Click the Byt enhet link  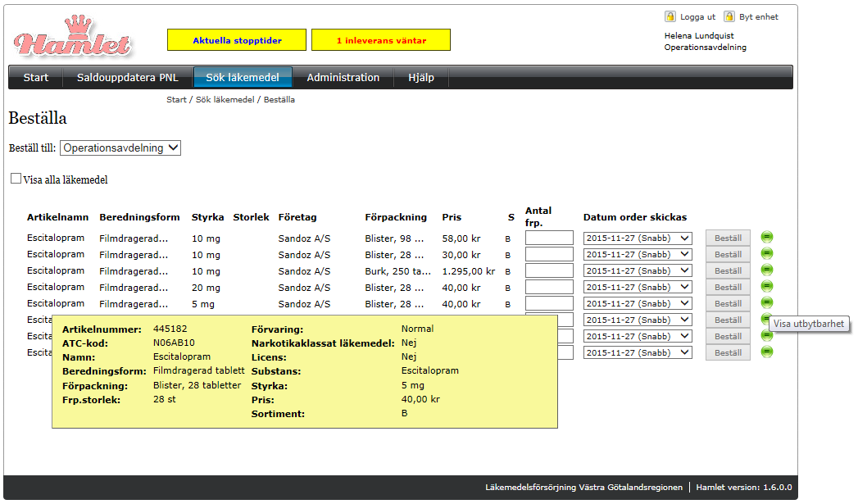click(x=758, y=17)
